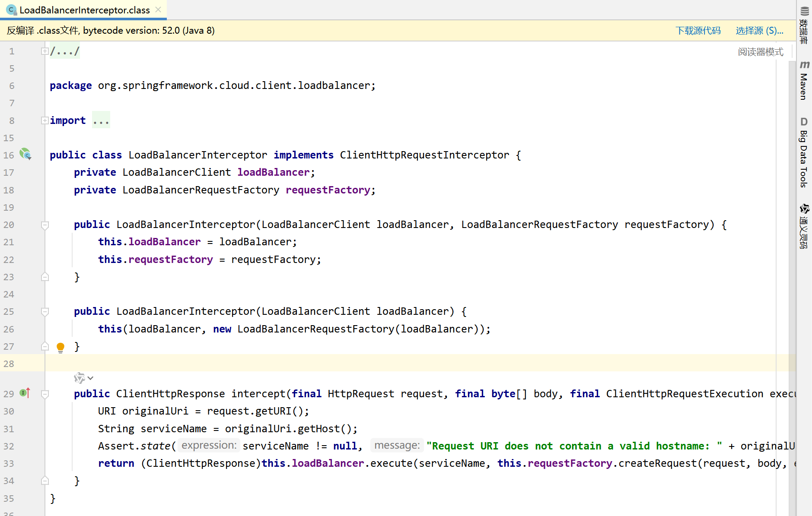Click the fold end marker on line 27
Viewport: 812px width, 516px height.
[x=45, y=346]
